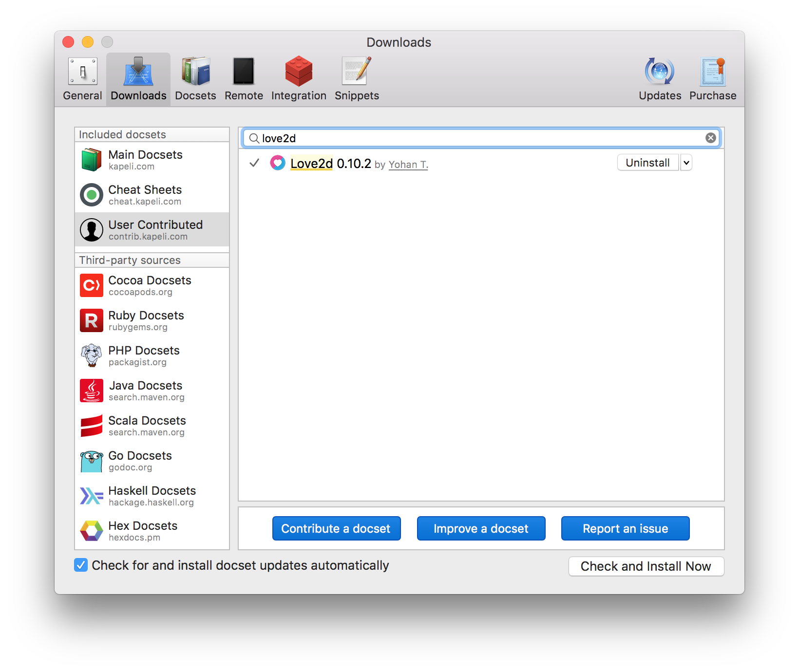Viewport: 799px width, 672px height.
Task: Open the Remote preferences tab
Action: [244, 79]
